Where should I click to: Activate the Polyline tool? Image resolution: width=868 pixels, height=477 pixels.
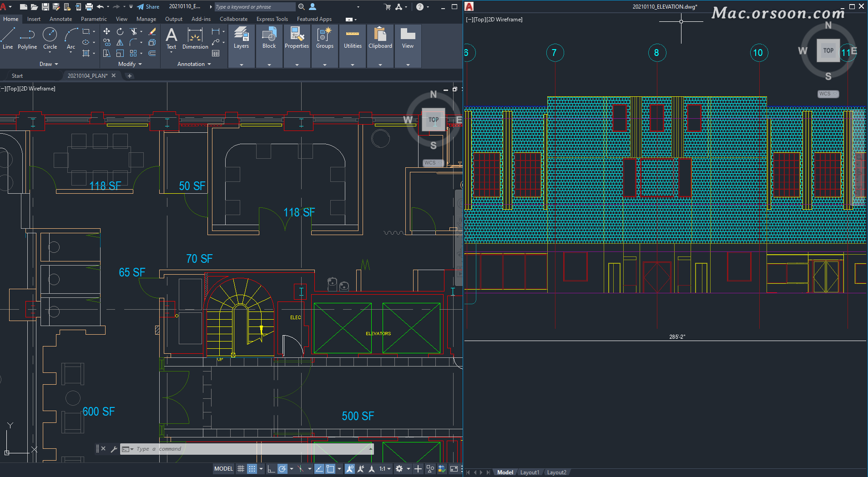(27, 38)
